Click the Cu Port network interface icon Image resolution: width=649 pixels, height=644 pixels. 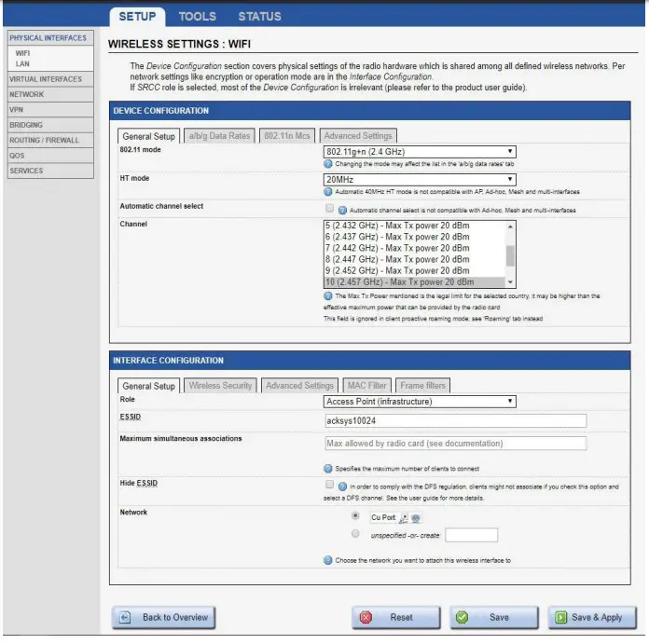point(404,518)
